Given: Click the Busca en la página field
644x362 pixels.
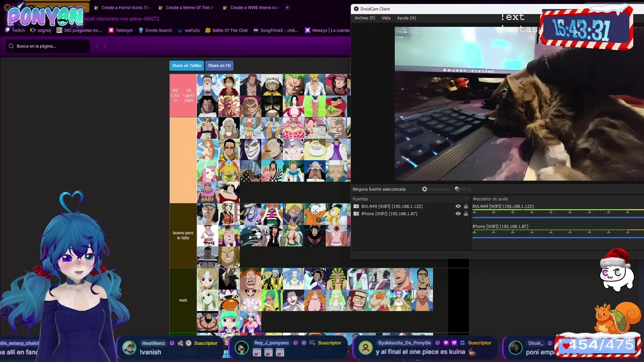Looking at the screenshot, I should [48, 46].
